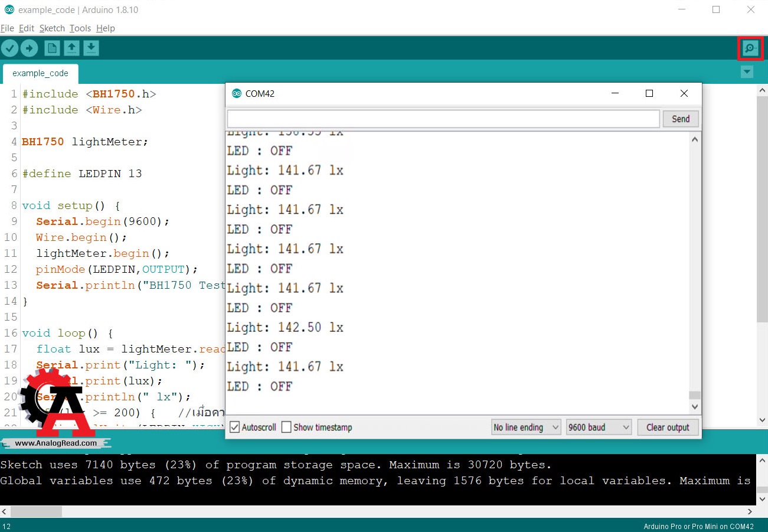768x532 pixels.
Task: Click the last "LED : OFF" output line
Action: [x=260, y=386]
